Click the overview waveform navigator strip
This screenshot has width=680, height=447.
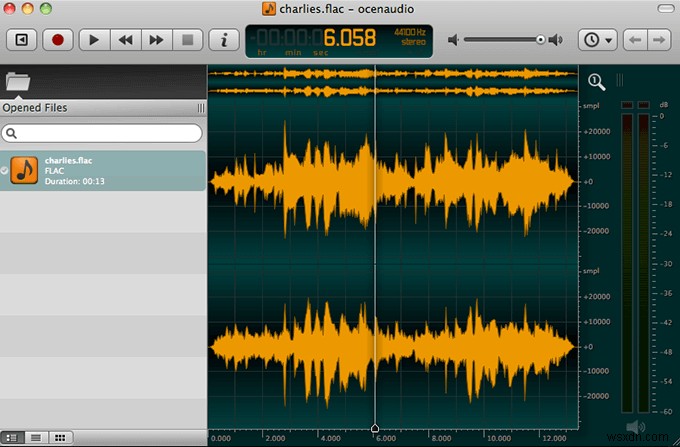pyautogui.click(x=393, y=82)
